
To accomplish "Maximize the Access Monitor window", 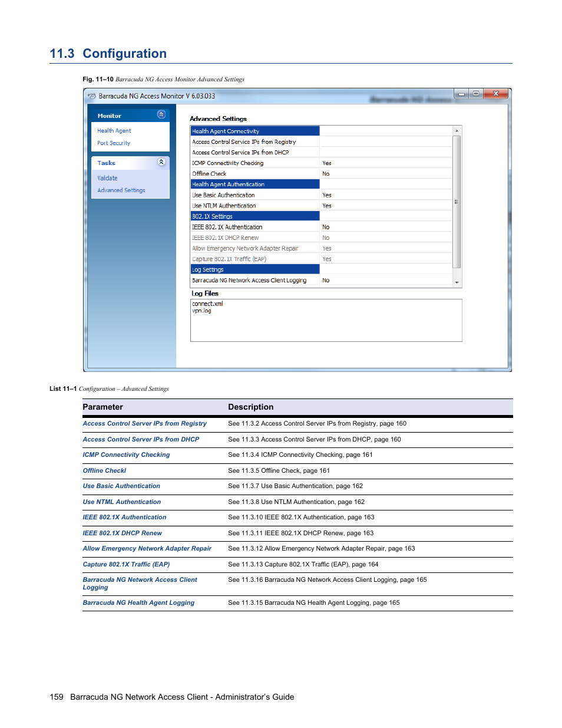I will coord(476,94).
